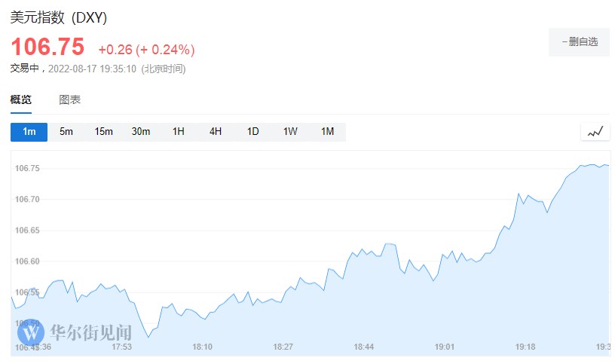
Task: Click the line chart type icon
Action: 595,132
